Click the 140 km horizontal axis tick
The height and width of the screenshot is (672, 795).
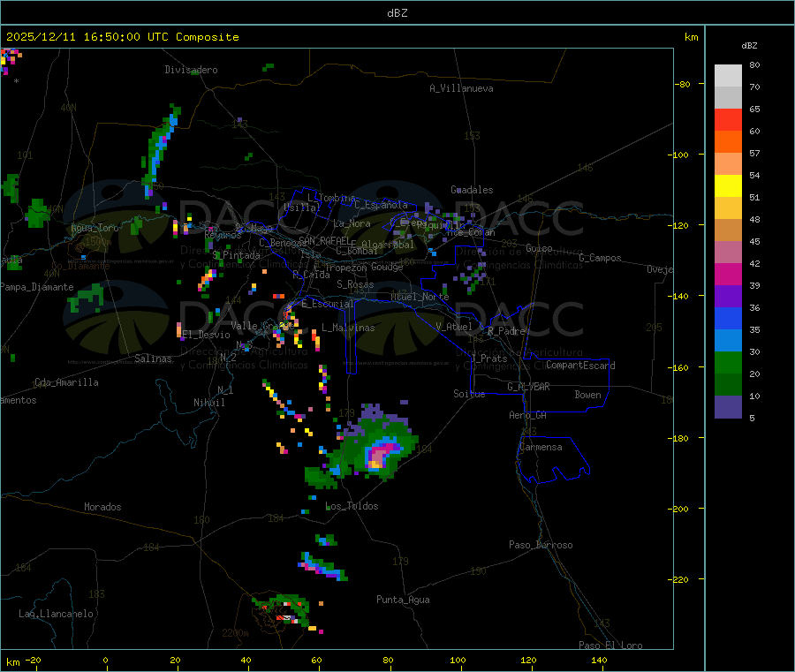[x=599, y=661]
